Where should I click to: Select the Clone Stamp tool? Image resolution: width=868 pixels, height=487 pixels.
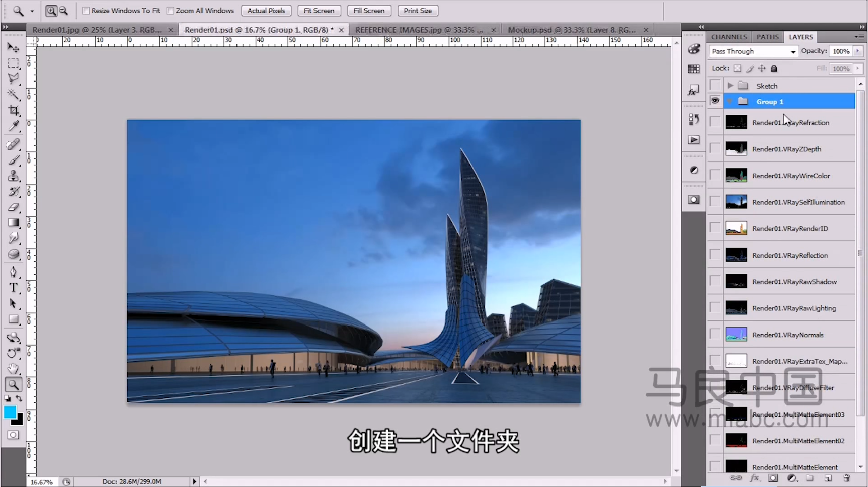coord(13,176)
